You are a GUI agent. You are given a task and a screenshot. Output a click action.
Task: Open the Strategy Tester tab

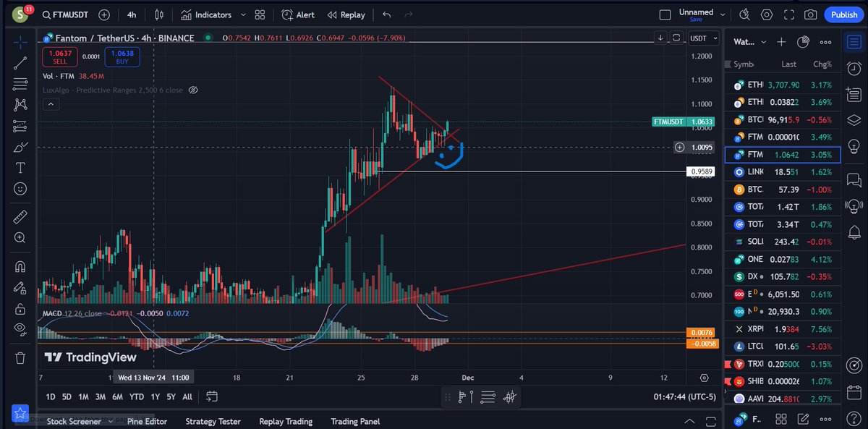coord(213,421)
